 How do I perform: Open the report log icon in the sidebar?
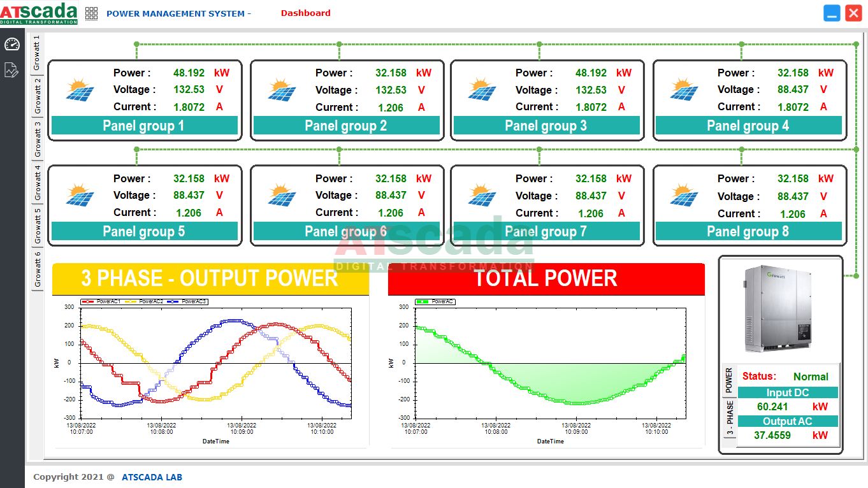(x=11, y=70)
